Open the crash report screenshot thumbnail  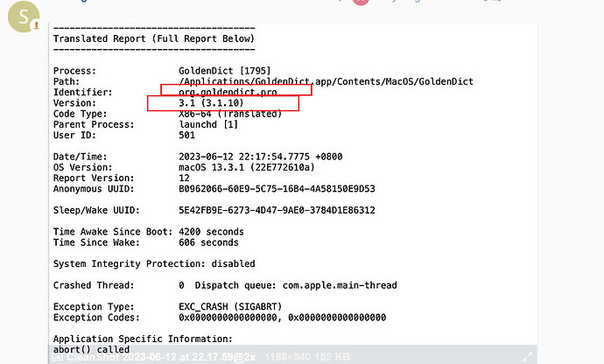293,193
